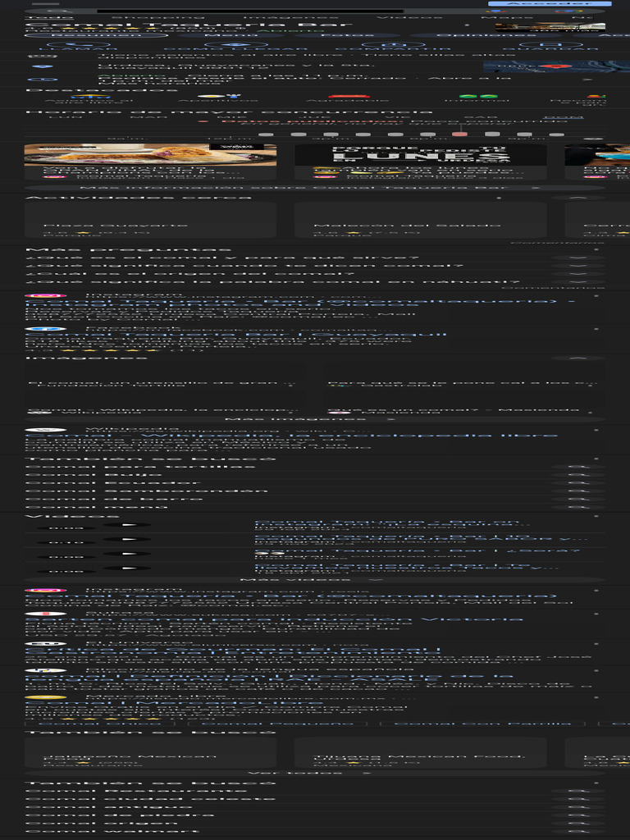
Task: Open three-dot menu on Wikipedia result
Action: tap(596, 430)
